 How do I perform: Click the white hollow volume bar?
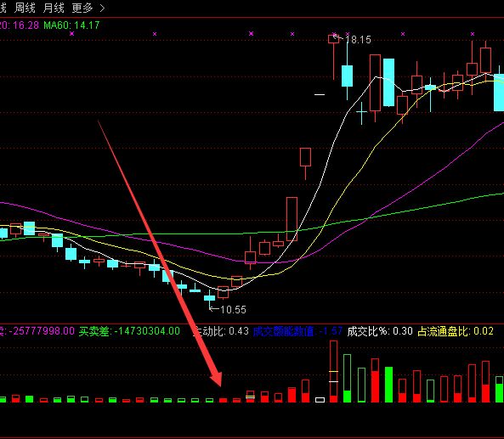click(320, 400)
